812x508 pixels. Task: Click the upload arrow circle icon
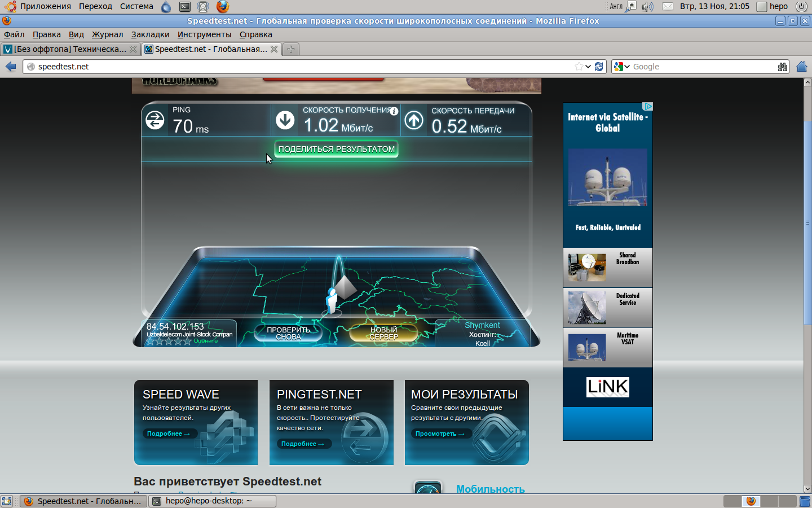coord(414,120)
